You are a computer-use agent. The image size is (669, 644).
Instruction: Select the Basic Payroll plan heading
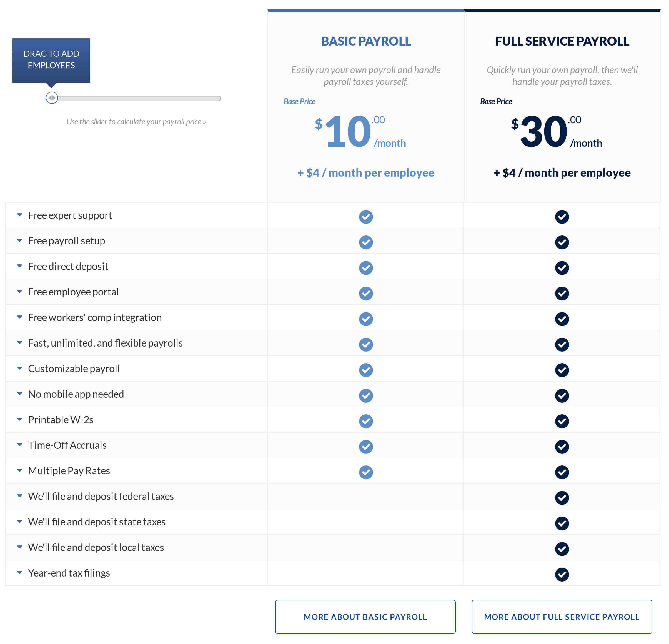(365, 41)
